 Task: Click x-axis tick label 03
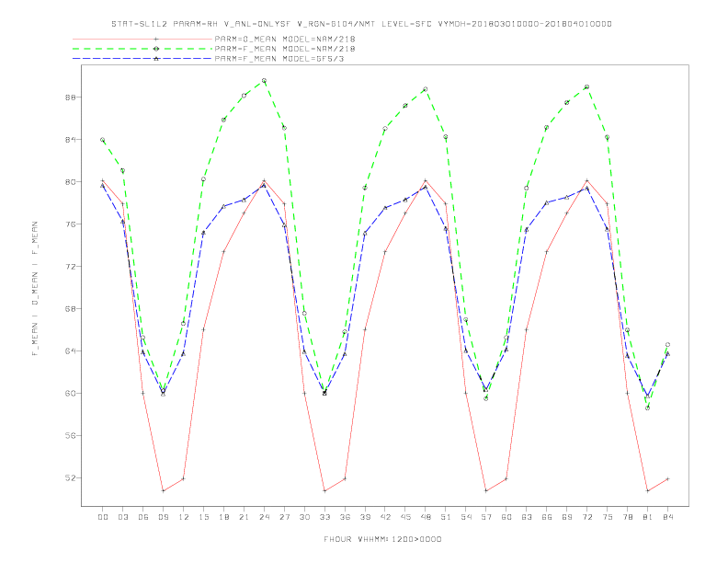point(122,517)
